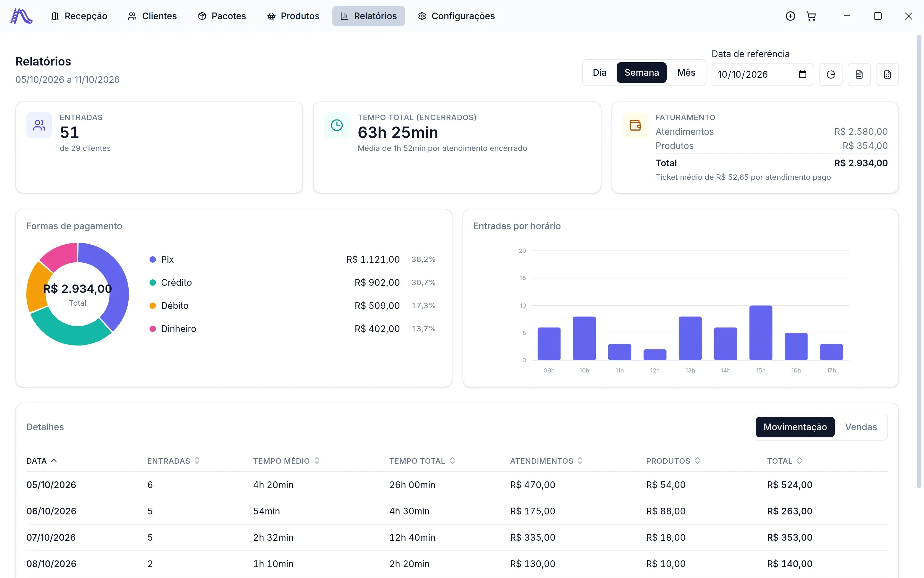
Task: Open the calendar picker icon
Action: click(803, 74)
